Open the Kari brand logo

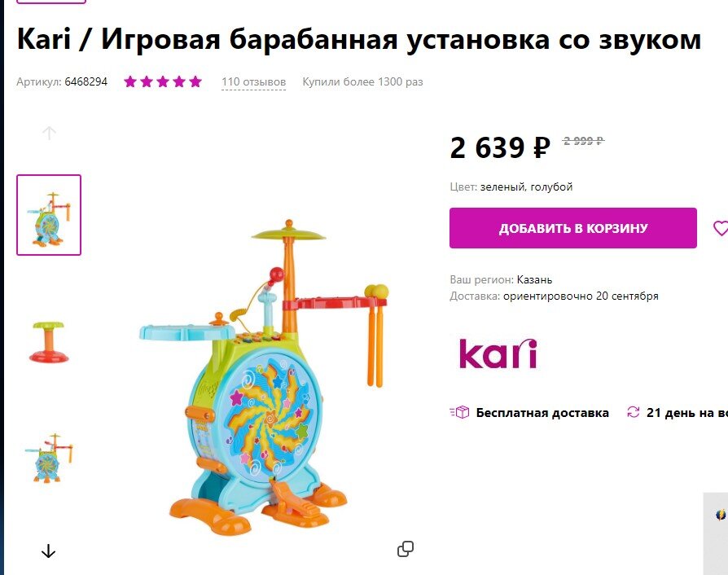tap(498, 354)
